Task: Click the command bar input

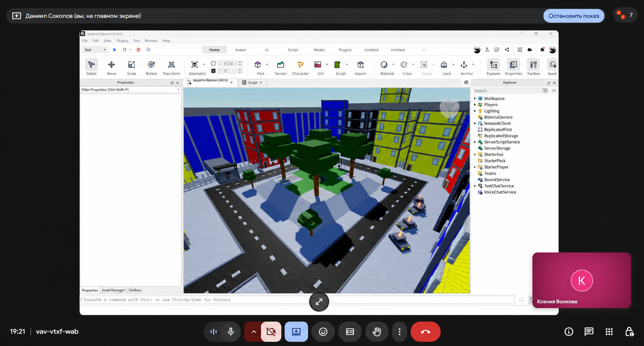Action: pos(299,300)
